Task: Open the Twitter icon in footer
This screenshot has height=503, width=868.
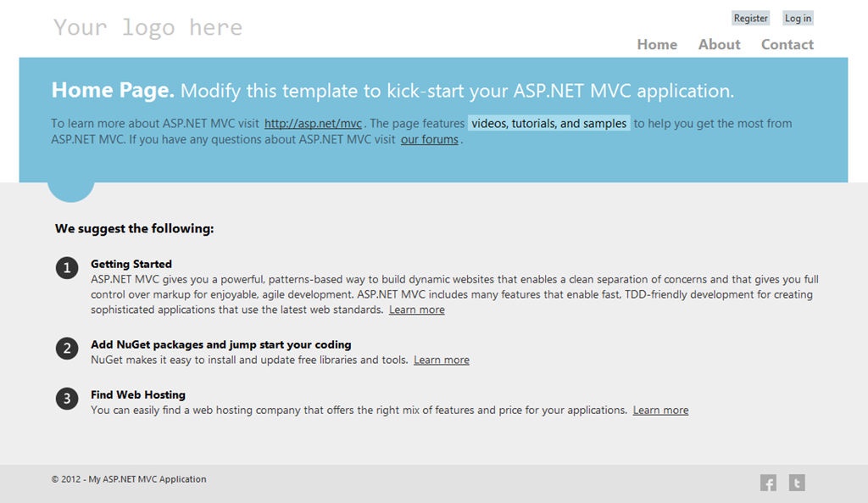Action: click(x=797, y=483)
